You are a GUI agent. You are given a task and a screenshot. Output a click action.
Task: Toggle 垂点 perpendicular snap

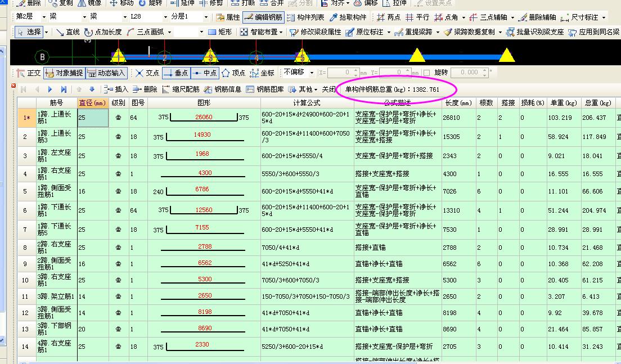[x=176, y=73]
